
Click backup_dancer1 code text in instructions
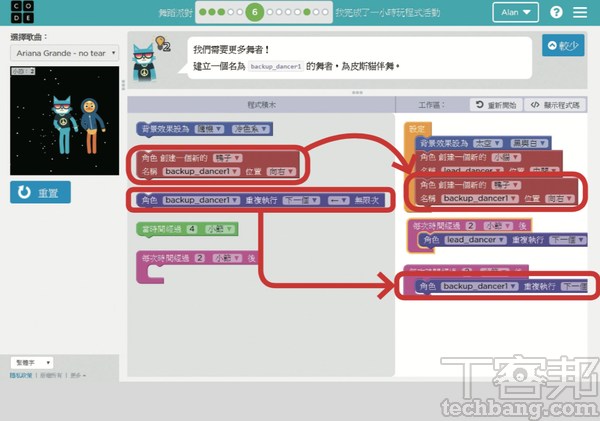[276, 66]
